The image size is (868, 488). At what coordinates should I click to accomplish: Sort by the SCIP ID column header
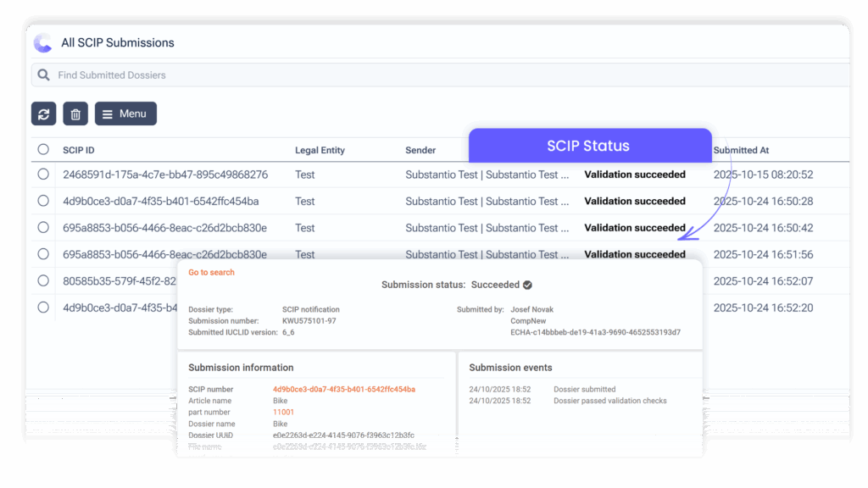[x=80, y=150]
